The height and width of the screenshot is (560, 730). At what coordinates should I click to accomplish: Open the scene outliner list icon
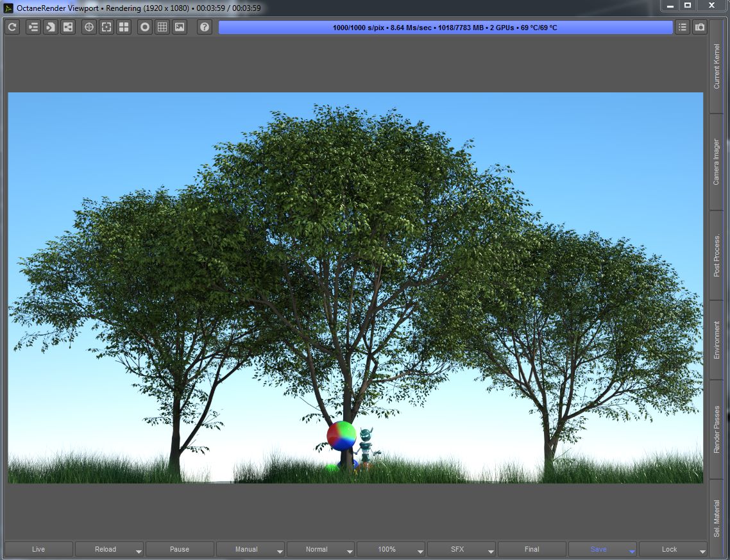click(x=33, y=28)
